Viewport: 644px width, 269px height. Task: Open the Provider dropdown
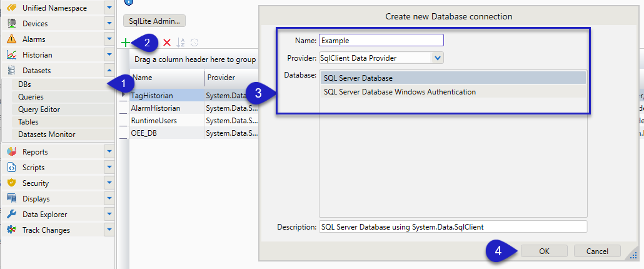coord(438,58)
